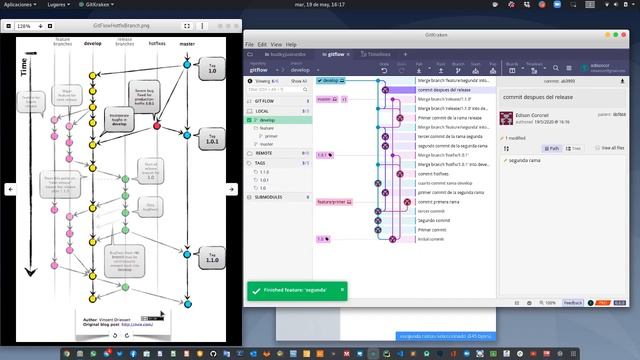Click the author avatar of Edison Coronel
The height and width of the screenshot is (360, 640).
click(x=507, y=118)
